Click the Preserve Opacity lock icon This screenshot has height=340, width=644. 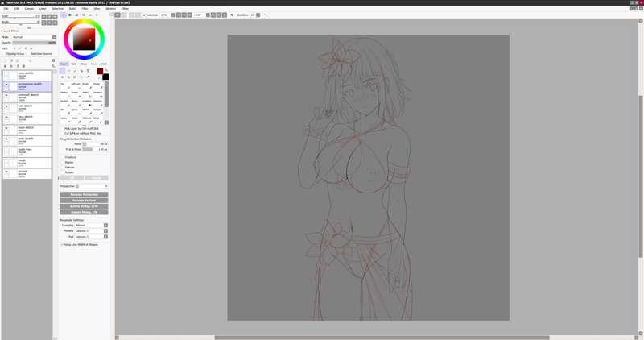[14, 48]
